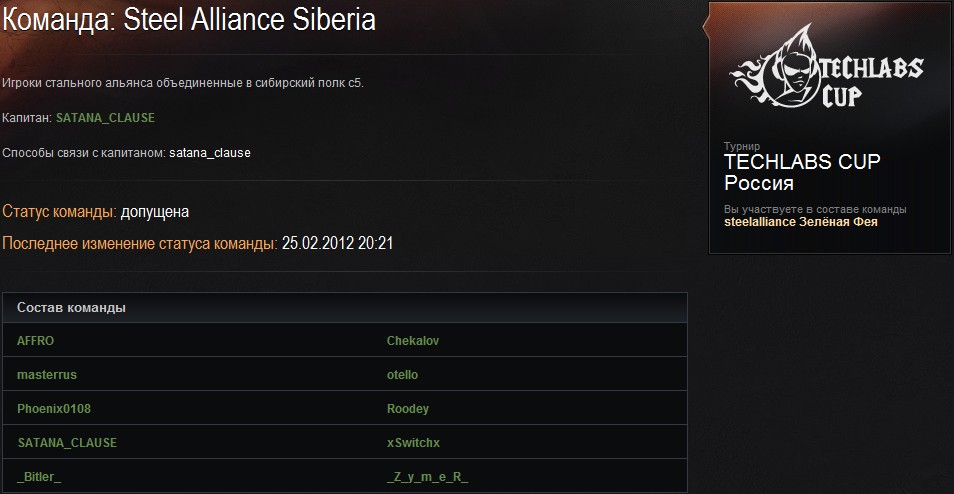954x494 pixels.
Task: Open SATANA_CLAUSE in team roster
Action: [67, 443]
